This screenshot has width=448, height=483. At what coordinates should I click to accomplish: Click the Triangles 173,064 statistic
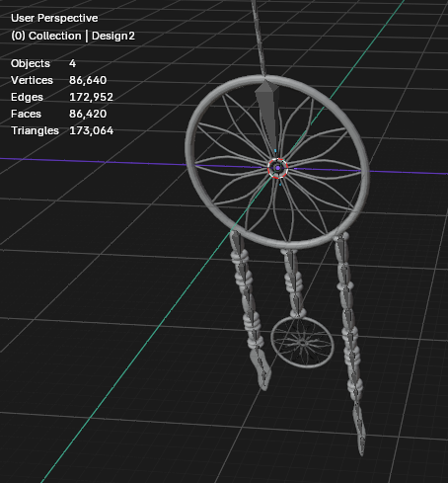[62, 130]
